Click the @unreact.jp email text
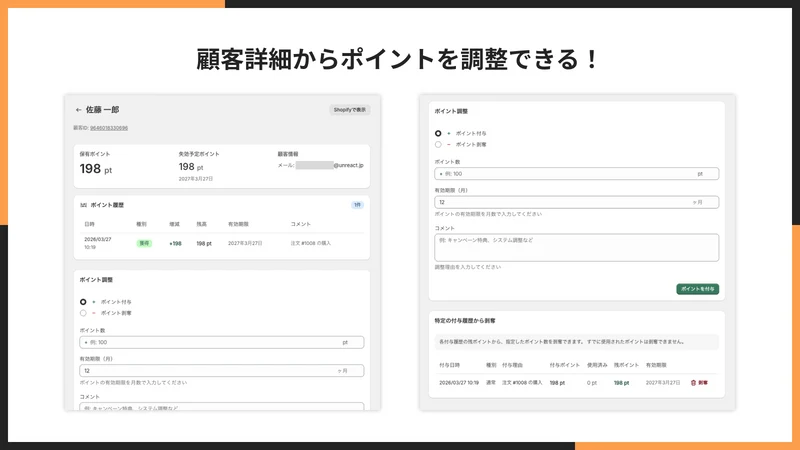800x450 pixels. [348, 165]
